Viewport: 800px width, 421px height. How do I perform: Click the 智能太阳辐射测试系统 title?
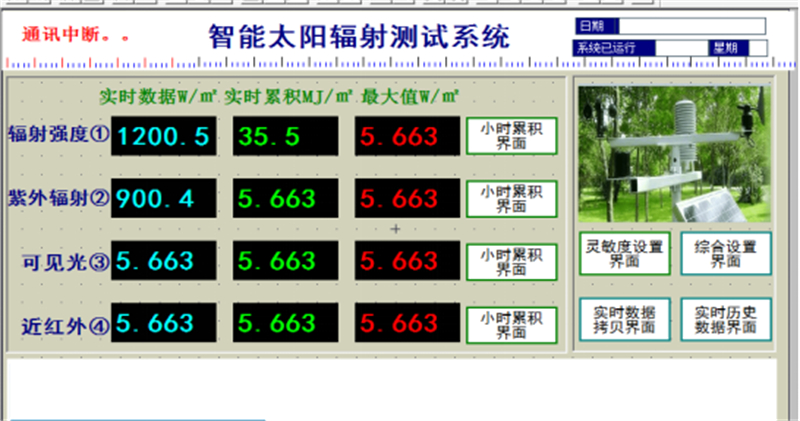click(x=359, y=37)
